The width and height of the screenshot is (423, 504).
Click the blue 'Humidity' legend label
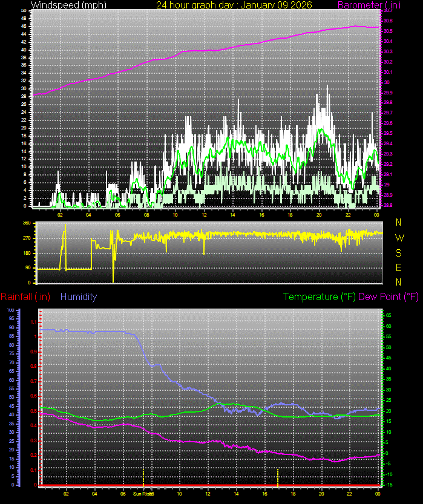click(x=79, y=297)
